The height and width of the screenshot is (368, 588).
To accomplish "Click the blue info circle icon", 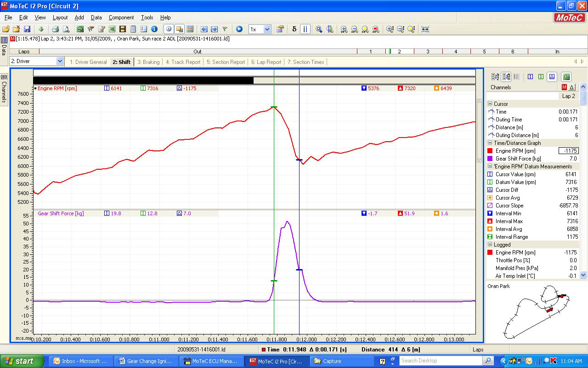I will point(154,29).
